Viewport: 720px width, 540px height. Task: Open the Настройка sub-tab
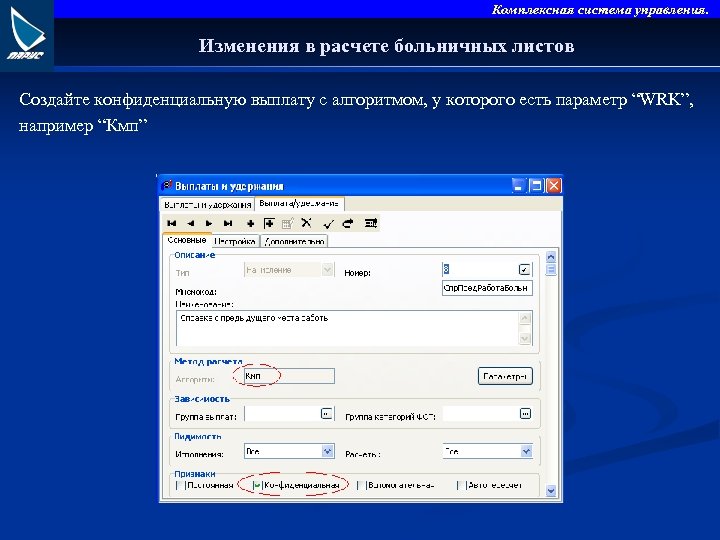235,242
